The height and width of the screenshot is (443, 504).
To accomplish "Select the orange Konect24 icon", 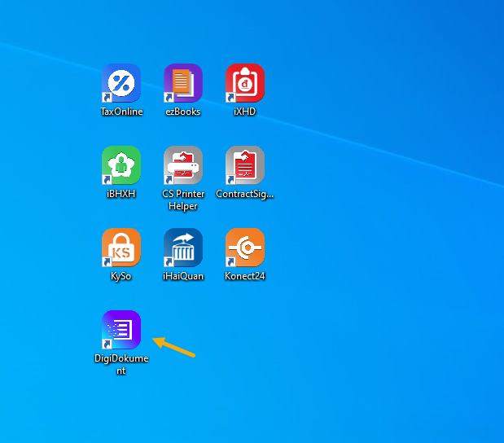I will click(244, 248).
